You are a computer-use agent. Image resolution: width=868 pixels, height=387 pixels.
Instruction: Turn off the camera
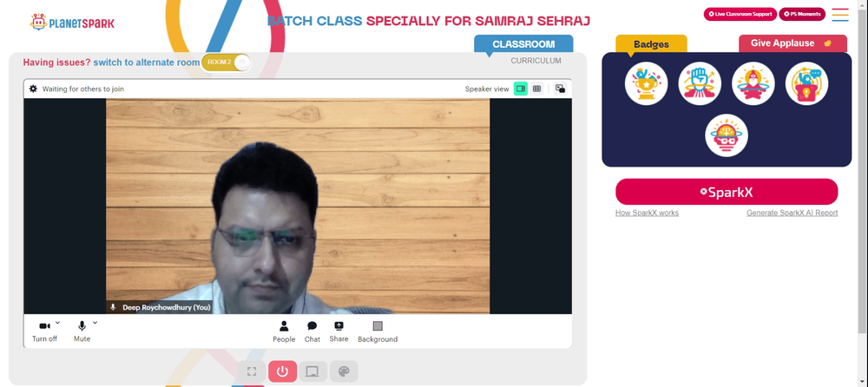click(44, 331)
